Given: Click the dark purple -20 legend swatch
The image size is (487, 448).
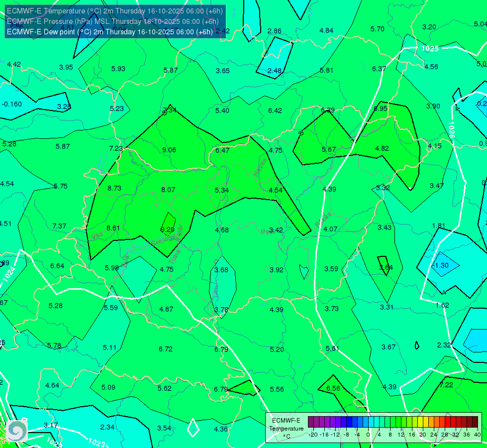Looking at the screenshot, I should pos(311,422).
